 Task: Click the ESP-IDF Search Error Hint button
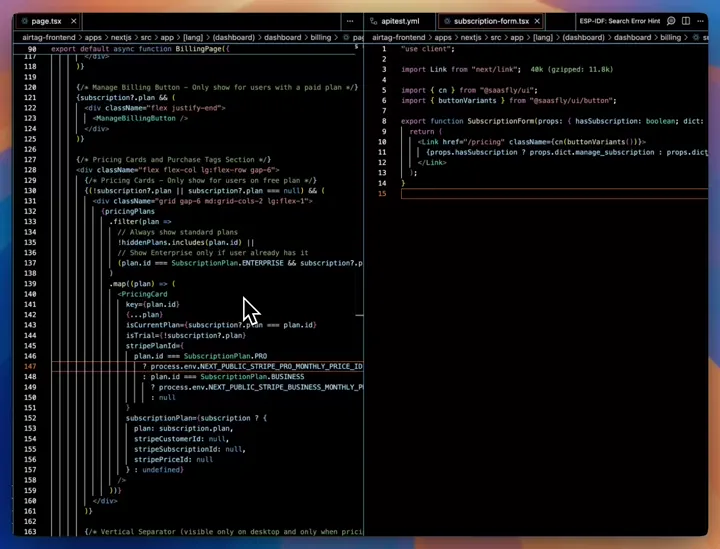(x=619, y=21)
